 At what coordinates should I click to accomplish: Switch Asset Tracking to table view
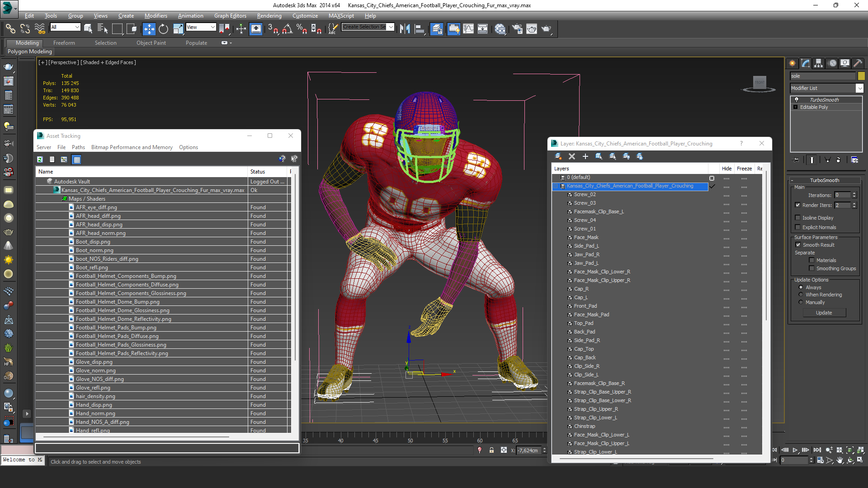76,160
